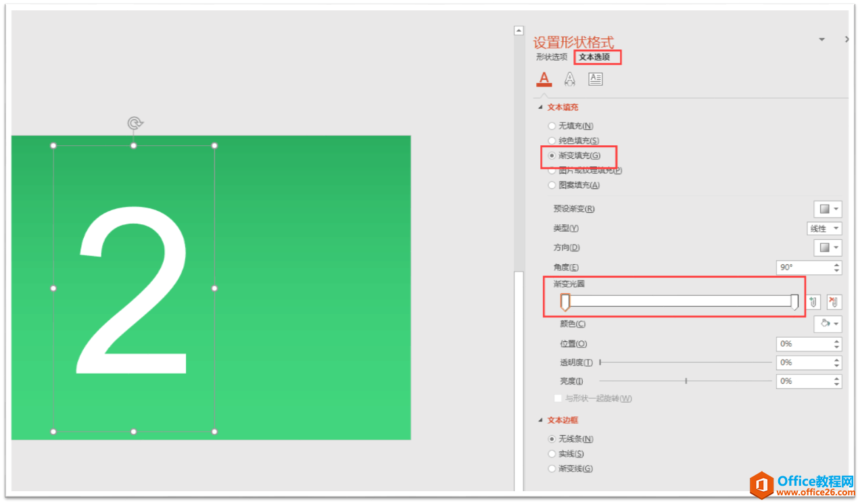860x504 pixels.
Task: Enable 与形状一起旋转 checkbox
Action: 558,398
